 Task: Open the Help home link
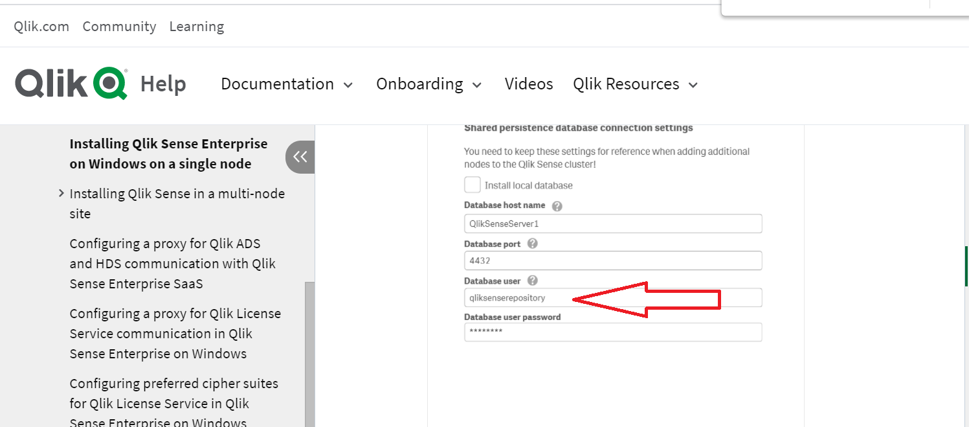pos(163,84)
